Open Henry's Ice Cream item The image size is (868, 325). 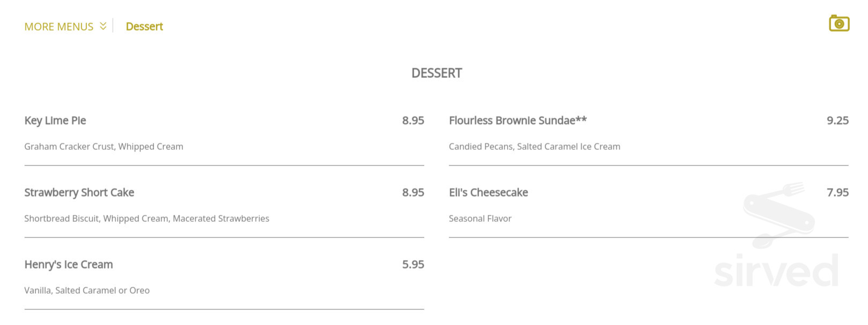(x=69, y=264)
